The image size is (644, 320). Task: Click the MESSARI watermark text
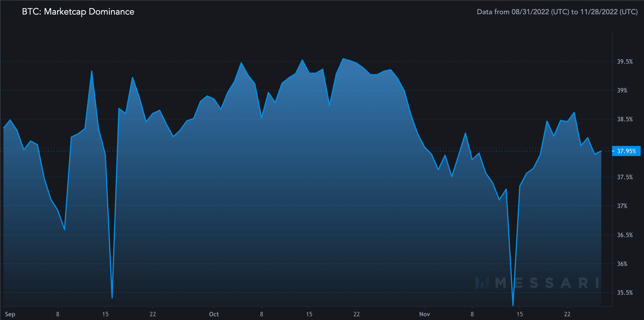point(547,283)
